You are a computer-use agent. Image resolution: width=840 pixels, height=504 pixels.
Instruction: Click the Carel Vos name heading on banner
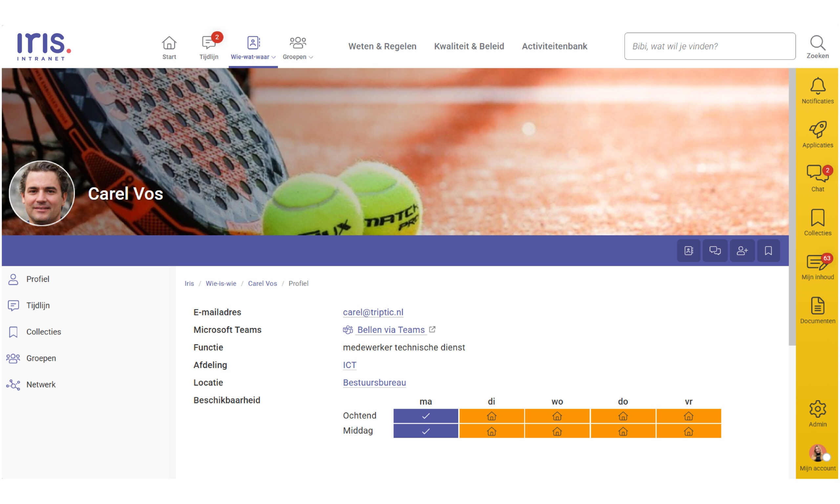tap(126, 194)
